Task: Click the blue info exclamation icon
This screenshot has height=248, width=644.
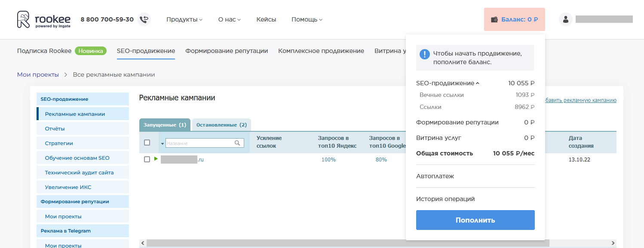Action: pos(424,54)
